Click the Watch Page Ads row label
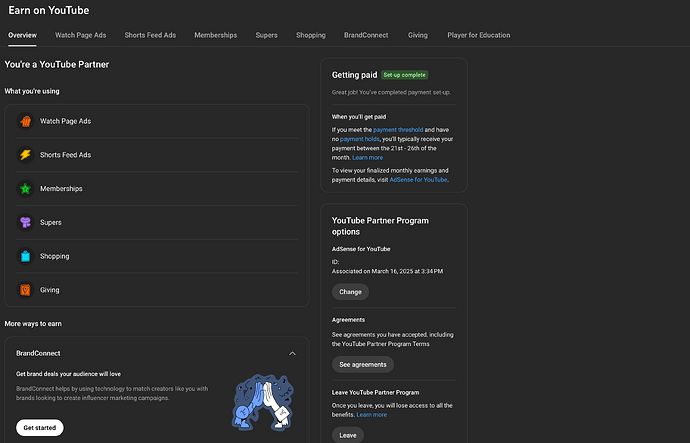The width and height of the screenshot is (690, 443). click(x=66, y=121)
